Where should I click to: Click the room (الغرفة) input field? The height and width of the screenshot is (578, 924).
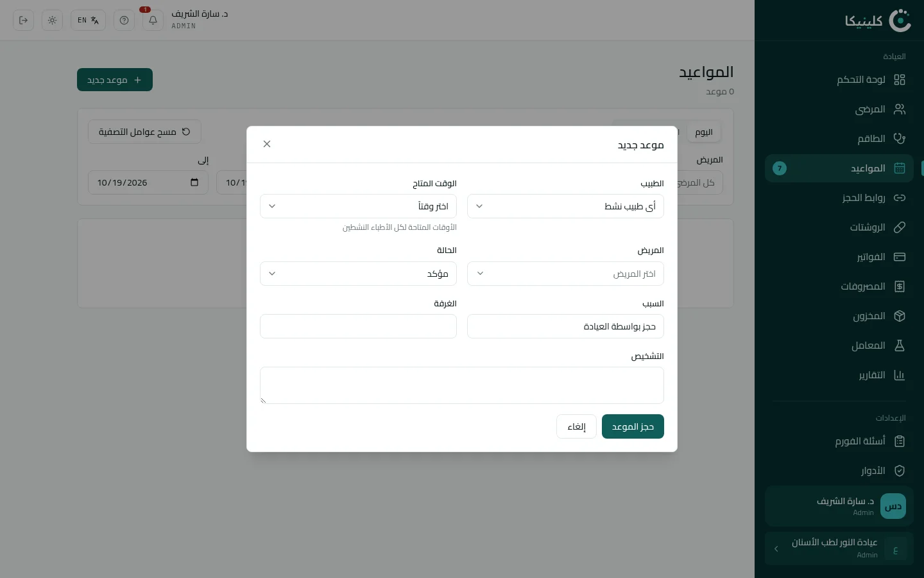(x=358, y=326)
